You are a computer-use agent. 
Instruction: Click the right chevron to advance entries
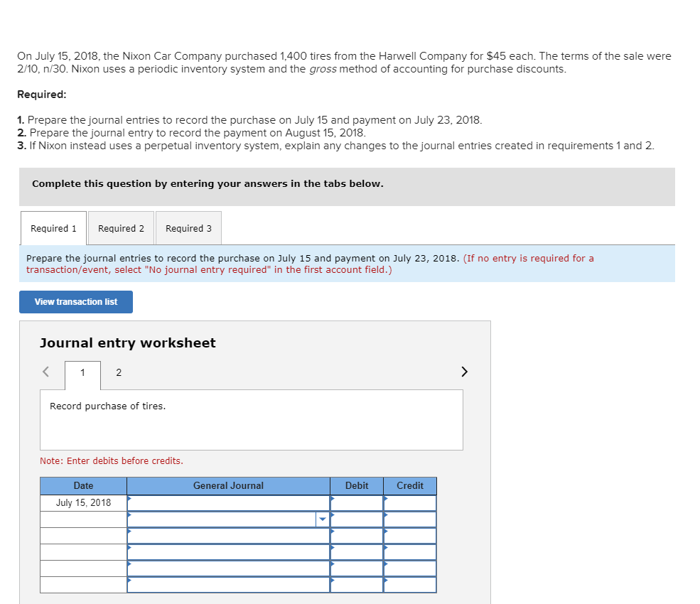click(464, 371)
